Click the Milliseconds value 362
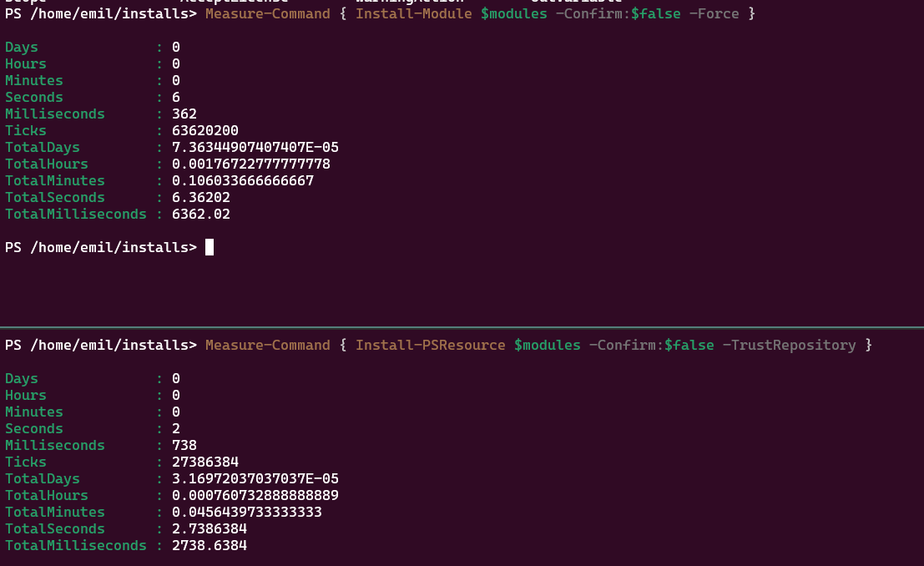 (x=184, y=114)
